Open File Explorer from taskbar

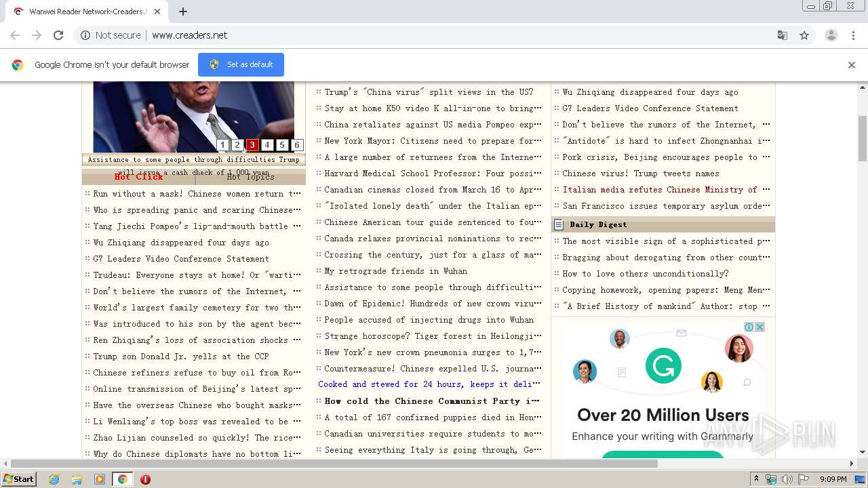click(x=77, y=479)
